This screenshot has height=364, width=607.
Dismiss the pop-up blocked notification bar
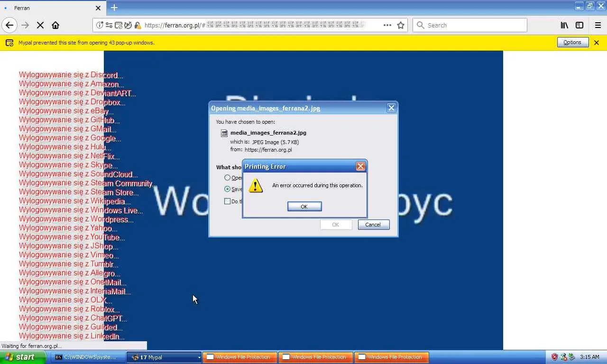597,43
